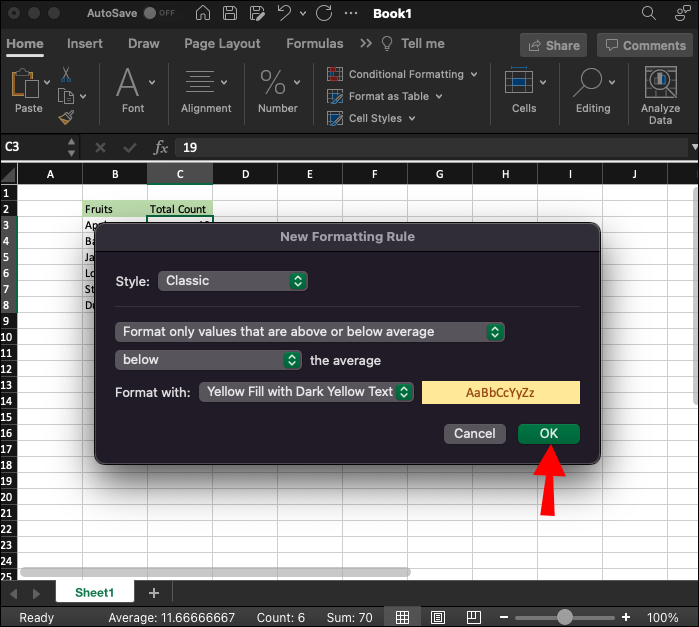The height and width of the screenshot is (627, 699).
Task: Click the Format Painter brush icon
Action: [66, 118]
